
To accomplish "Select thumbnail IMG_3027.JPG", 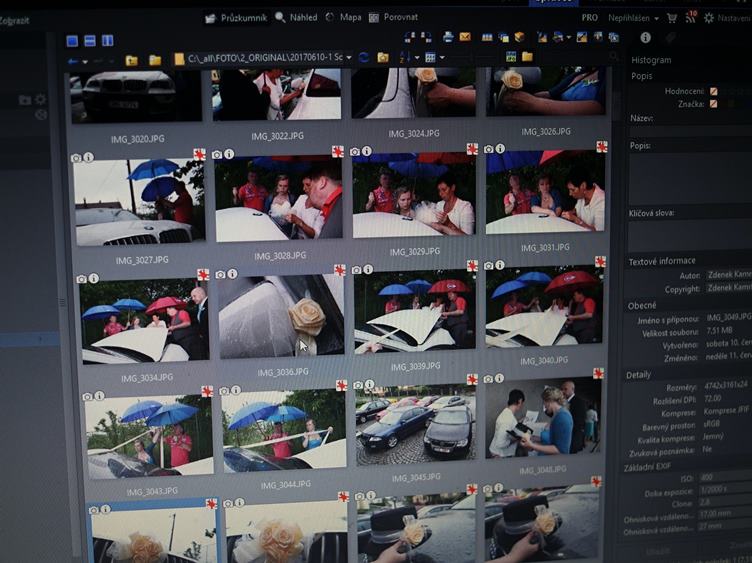I will [x=140, y=201].
